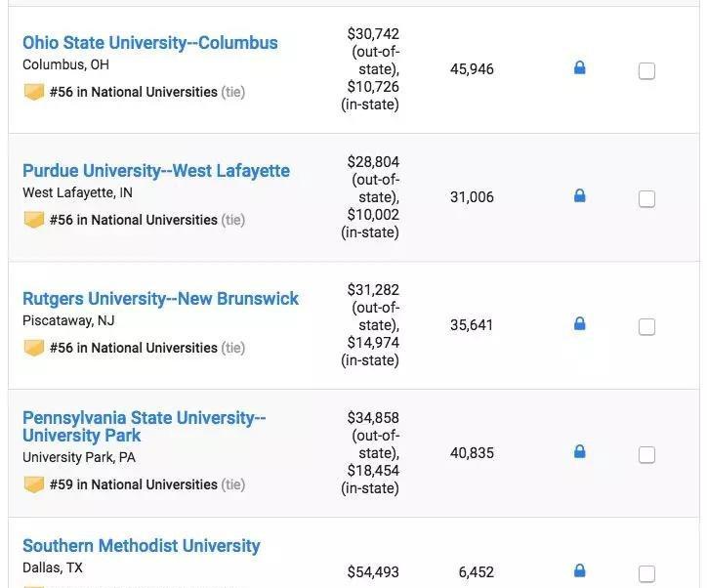Open the Ohio State University--Columbus link
Image resolution: width=707 pixels, height=588 pixels.
(149, 43)
